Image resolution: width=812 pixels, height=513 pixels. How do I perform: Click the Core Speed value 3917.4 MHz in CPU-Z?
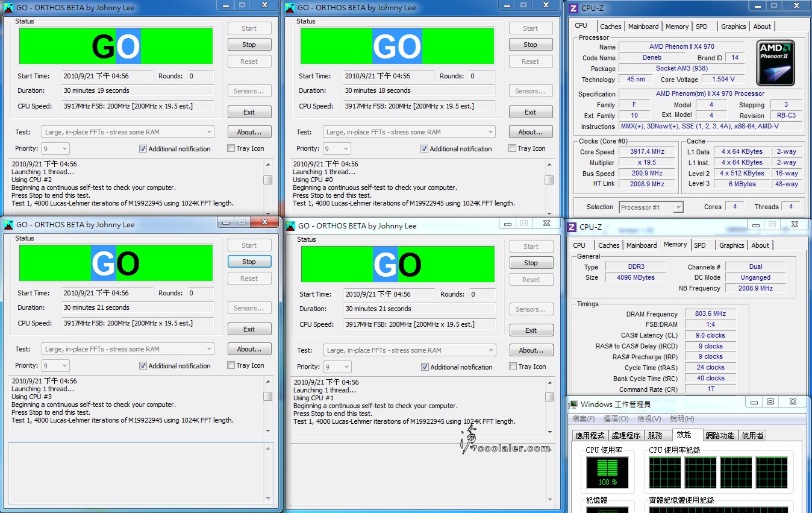point(646,152)
